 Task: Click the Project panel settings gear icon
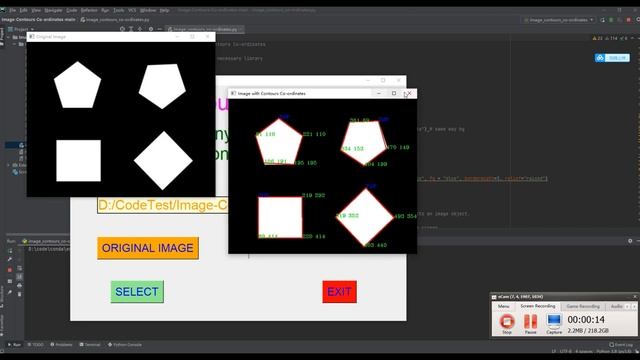(x=151, y=29)
